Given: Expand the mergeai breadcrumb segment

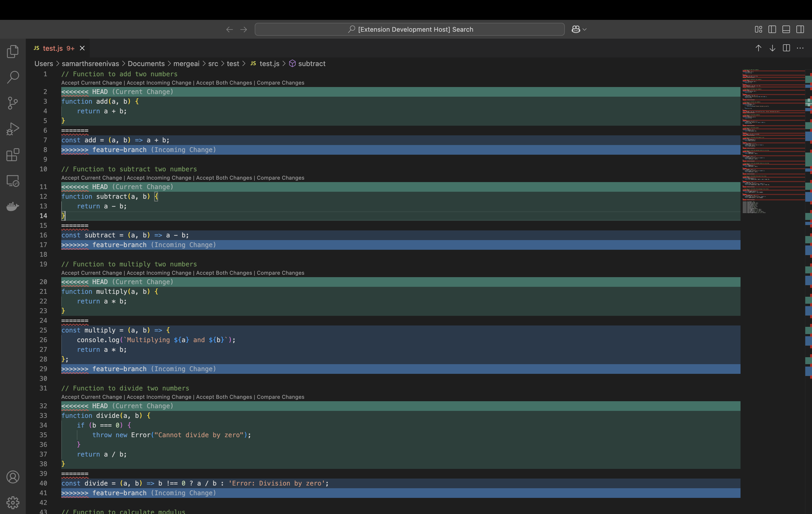Looking at the screenshot, I should [186, 64].
